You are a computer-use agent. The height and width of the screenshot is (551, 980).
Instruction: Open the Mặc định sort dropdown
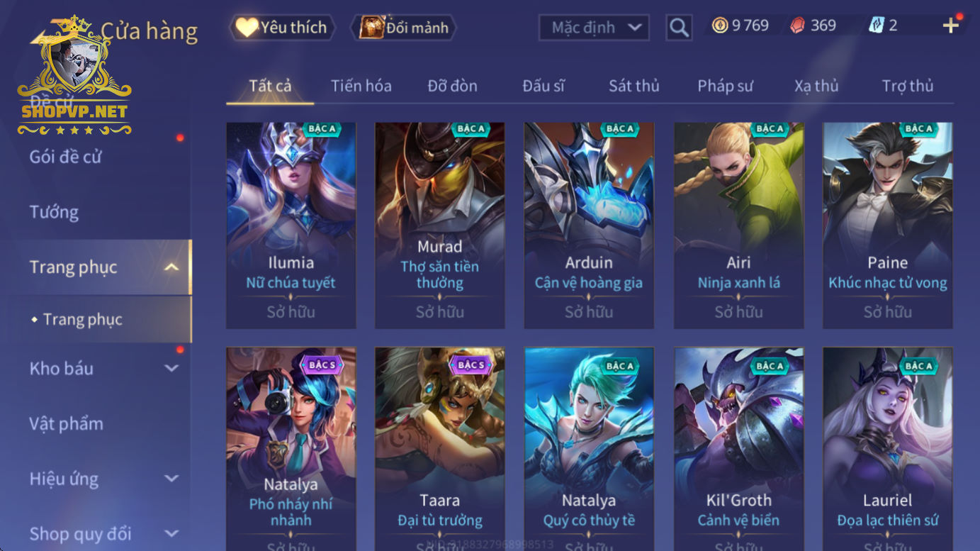594,28
